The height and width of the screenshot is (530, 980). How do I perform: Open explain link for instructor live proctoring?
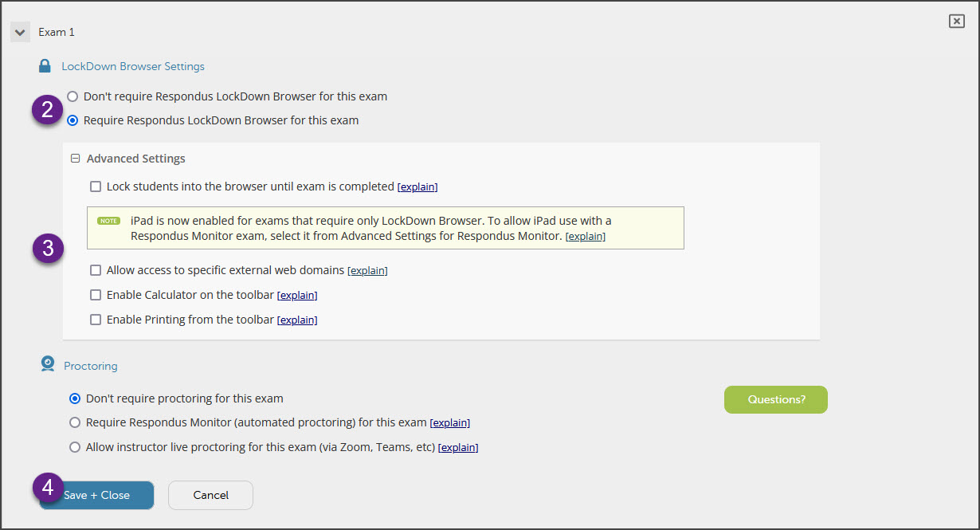point(458,447)
